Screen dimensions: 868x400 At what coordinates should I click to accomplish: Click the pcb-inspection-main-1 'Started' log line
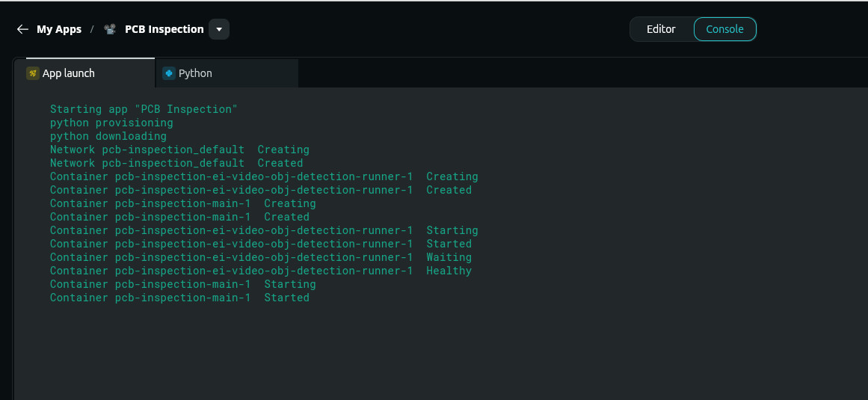point(179,298)
